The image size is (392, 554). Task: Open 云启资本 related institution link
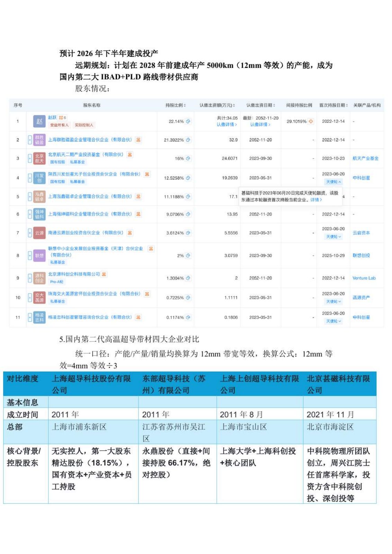click(x=361, y=233)
